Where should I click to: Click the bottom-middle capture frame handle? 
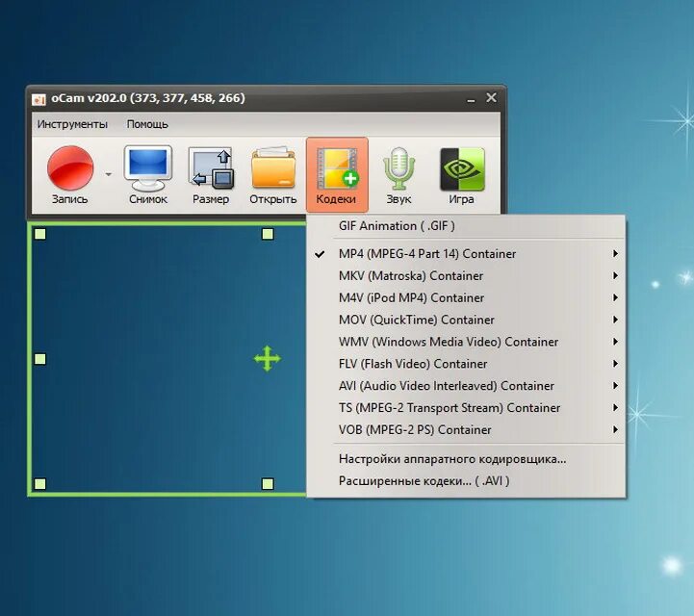[x=268, y=484]
